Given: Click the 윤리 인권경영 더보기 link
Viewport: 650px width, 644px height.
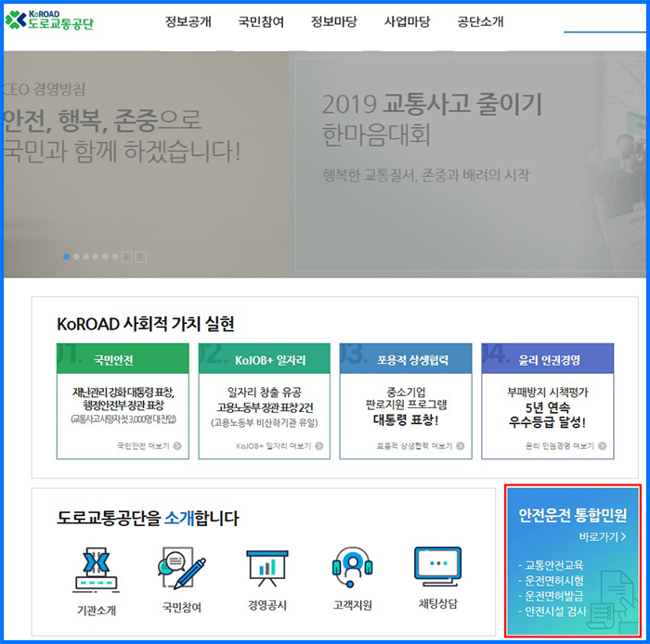Looking at the screenshot, I should (560, 445).
